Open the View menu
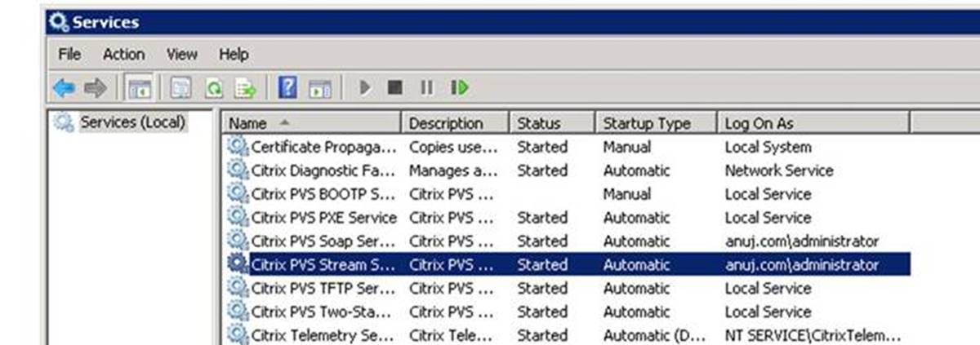 [182, 55]
